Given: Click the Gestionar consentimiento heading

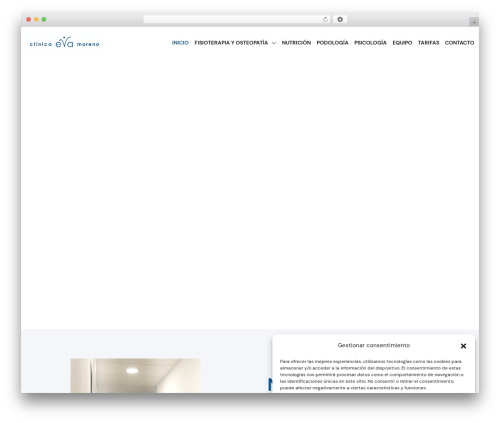Looking at the screenshot, I should pos(374,345).
